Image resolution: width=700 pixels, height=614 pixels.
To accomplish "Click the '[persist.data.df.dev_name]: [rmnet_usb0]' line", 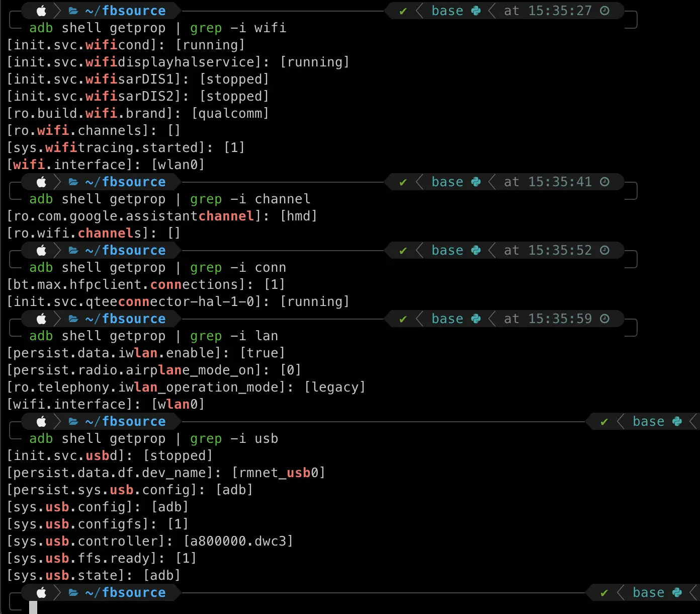I will pos(166,473).
